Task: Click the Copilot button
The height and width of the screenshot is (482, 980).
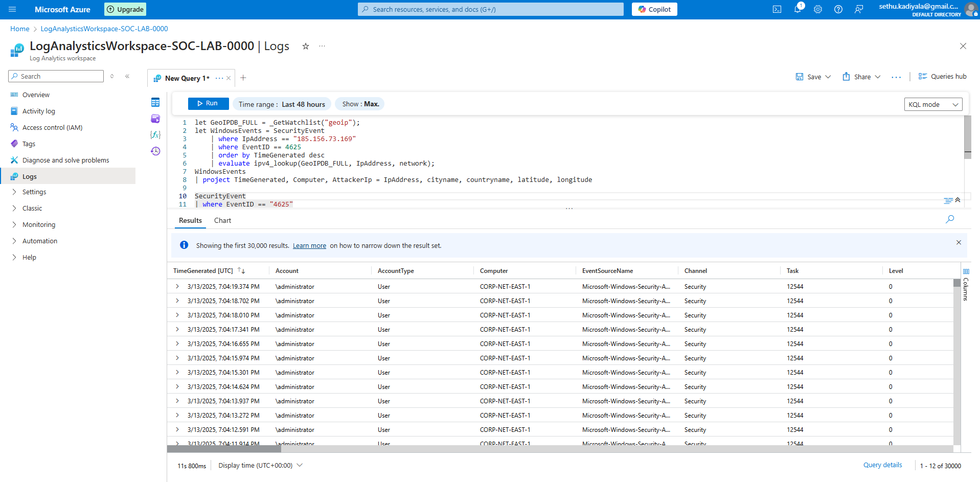Action: [x=654, y=9]
